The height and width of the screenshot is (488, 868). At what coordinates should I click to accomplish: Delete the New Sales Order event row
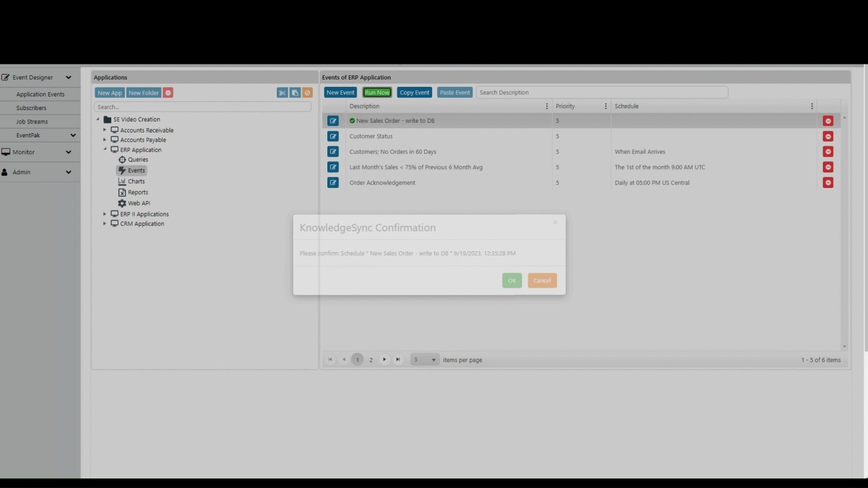click(x=828, y=121)
